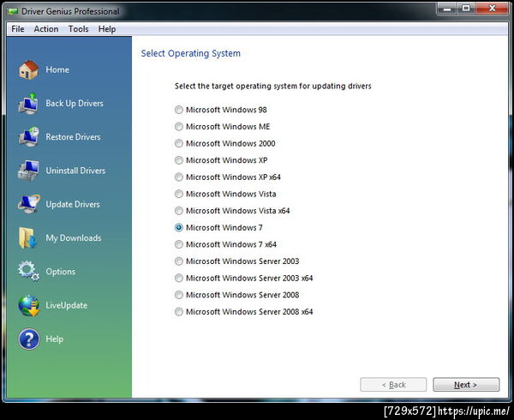Close the Driver Genius window
The height and width of the screenshot is (420, 514).
492,9
